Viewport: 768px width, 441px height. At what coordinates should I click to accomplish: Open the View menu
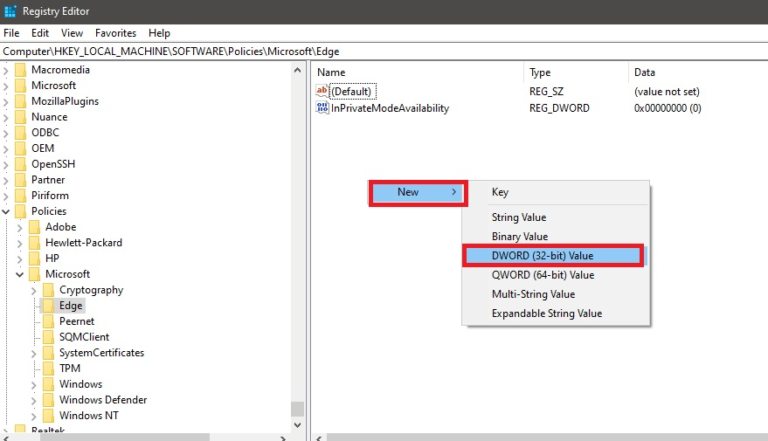(72, 33)
